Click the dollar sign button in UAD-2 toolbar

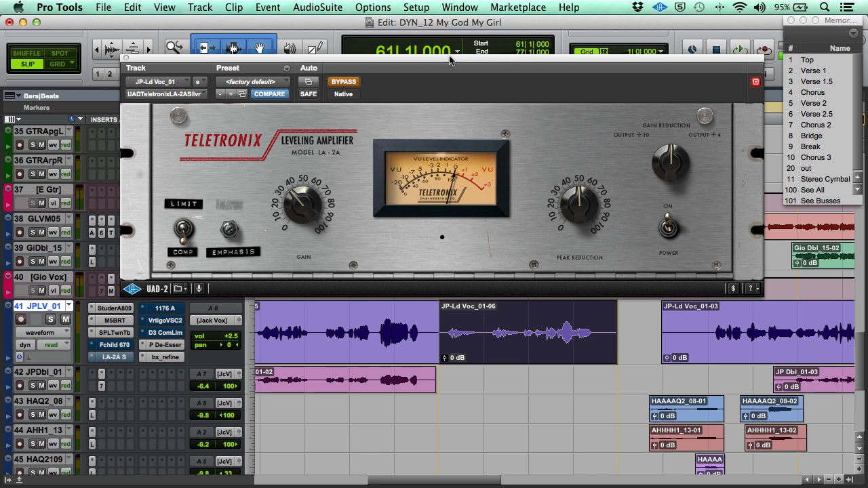point(733,289)
